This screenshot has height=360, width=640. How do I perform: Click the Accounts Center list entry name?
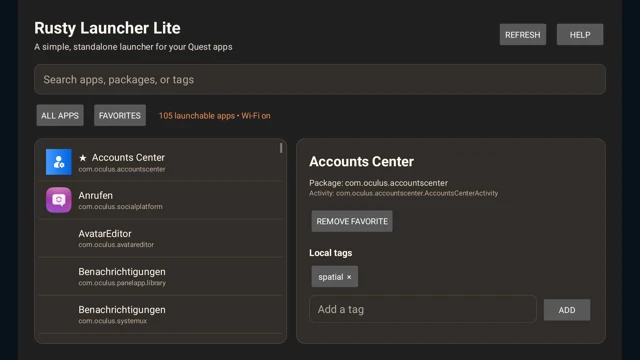point(128,158)
